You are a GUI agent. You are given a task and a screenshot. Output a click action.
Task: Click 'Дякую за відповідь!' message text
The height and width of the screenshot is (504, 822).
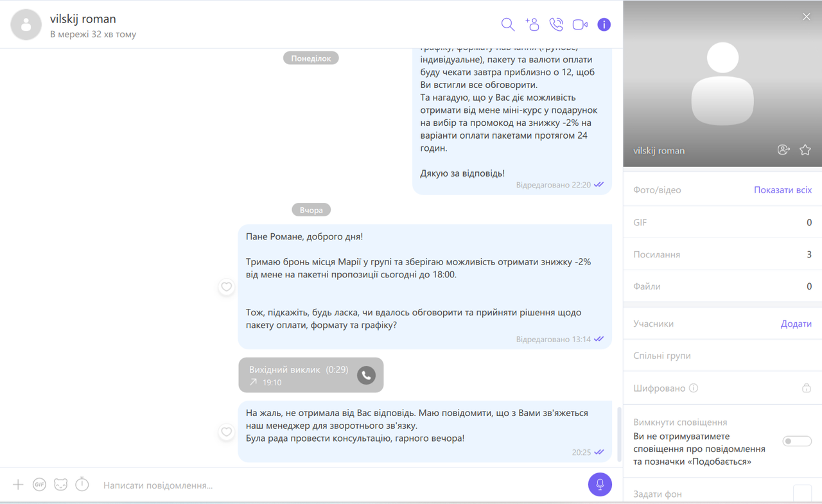click(462, 173)
